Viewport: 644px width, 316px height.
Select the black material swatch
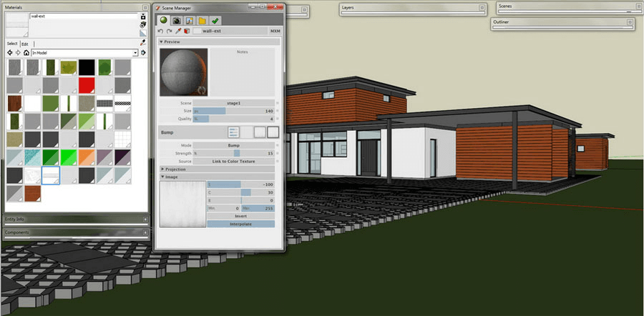[87, 67]
